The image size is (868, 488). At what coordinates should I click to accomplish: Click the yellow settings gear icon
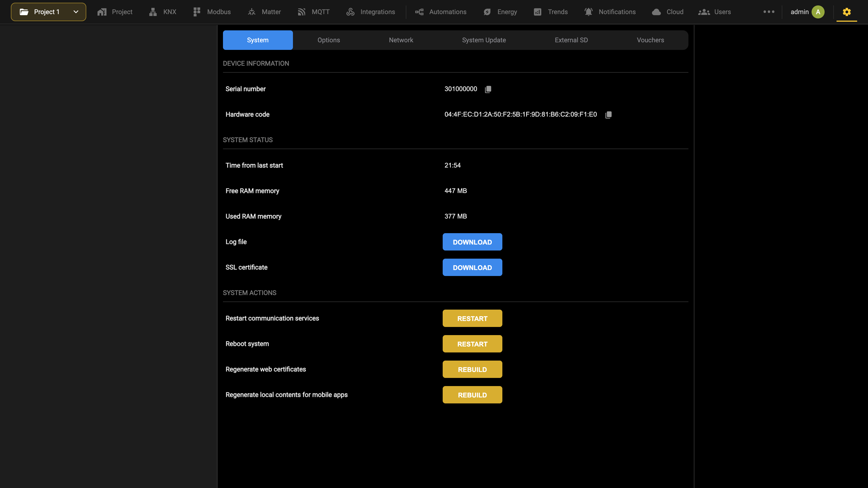coord(847,12)
